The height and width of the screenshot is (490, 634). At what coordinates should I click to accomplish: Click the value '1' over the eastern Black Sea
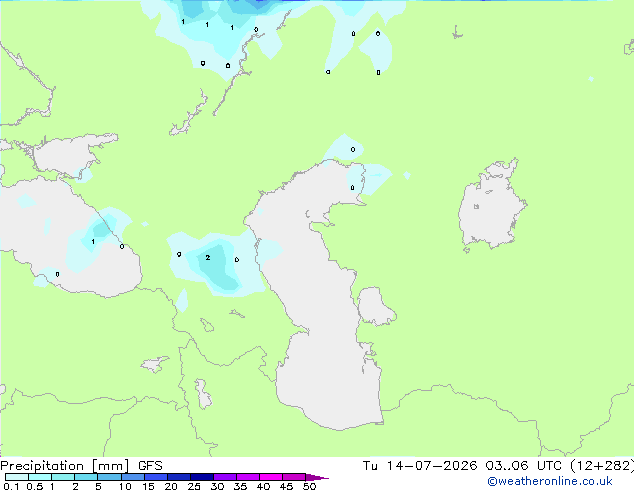click(93, 242)
